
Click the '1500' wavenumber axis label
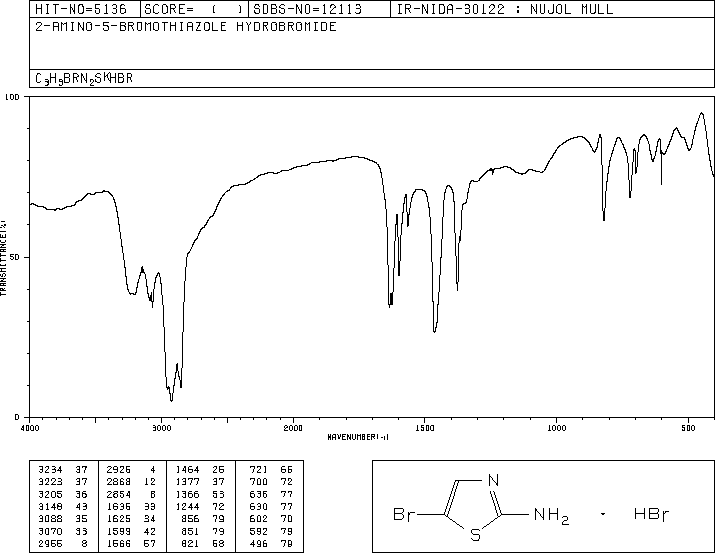(425, 428)
